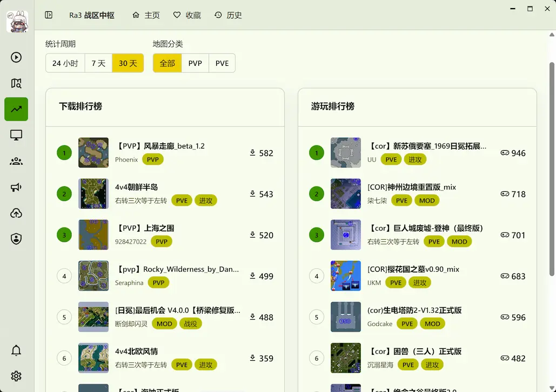Open map 4v4北欧风情
Screen dimensions: 556x392
(x=137, y=352)
